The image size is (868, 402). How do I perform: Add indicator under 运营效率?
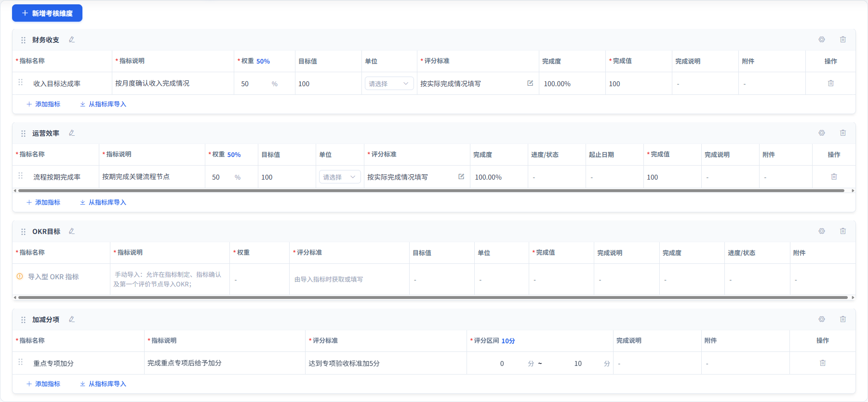43,202
